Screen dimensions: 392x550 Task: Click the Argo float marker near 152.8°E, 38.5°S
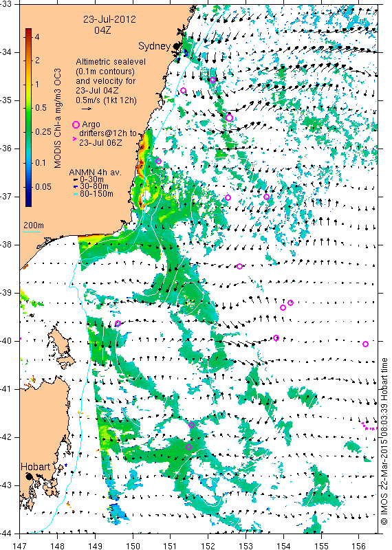pos(240,266)
